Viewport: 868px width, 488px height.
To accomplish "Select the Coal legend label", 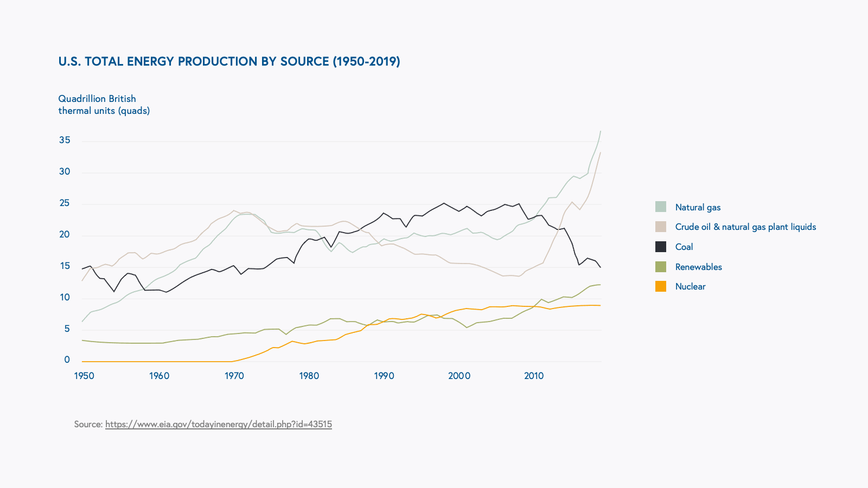I will pyautogui.click(x=684, y=247).
